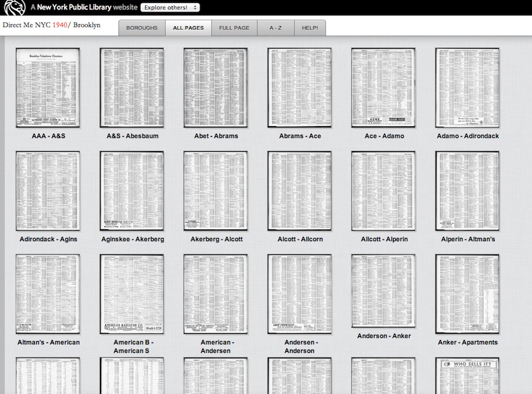Open the Allcott - Alperin page thumbnail
The image size is (532, 394).
384,191
